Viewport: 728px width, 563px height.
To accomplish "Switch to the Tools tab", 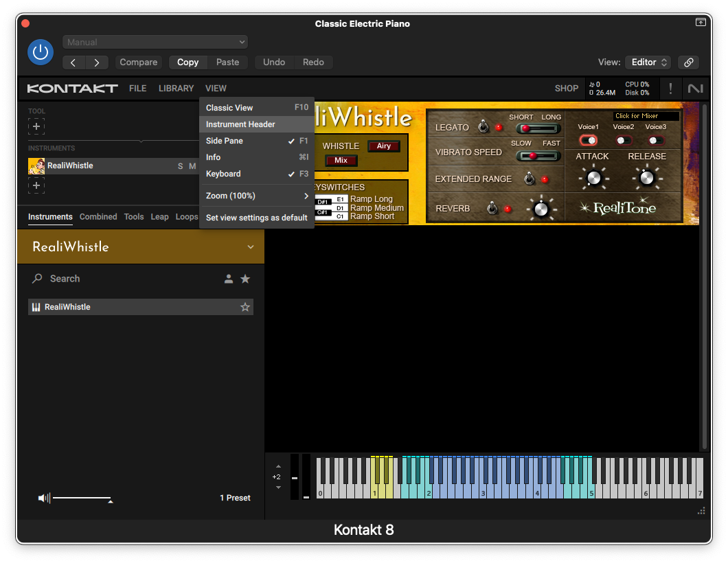I will coord(134,217).
